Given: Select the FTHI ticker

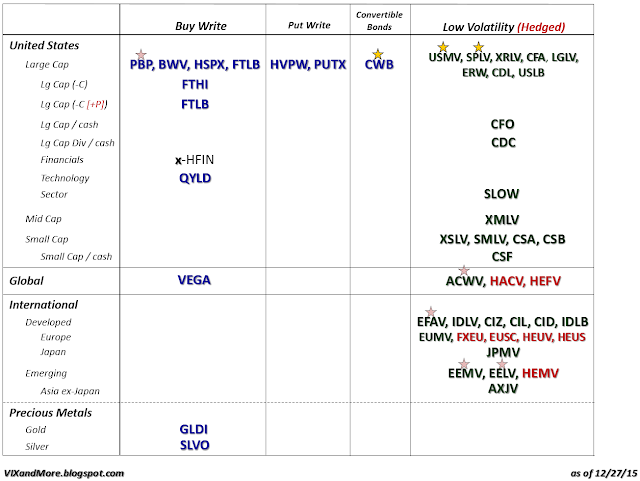Looking at the screenshot, I should (x=195, y=85).
